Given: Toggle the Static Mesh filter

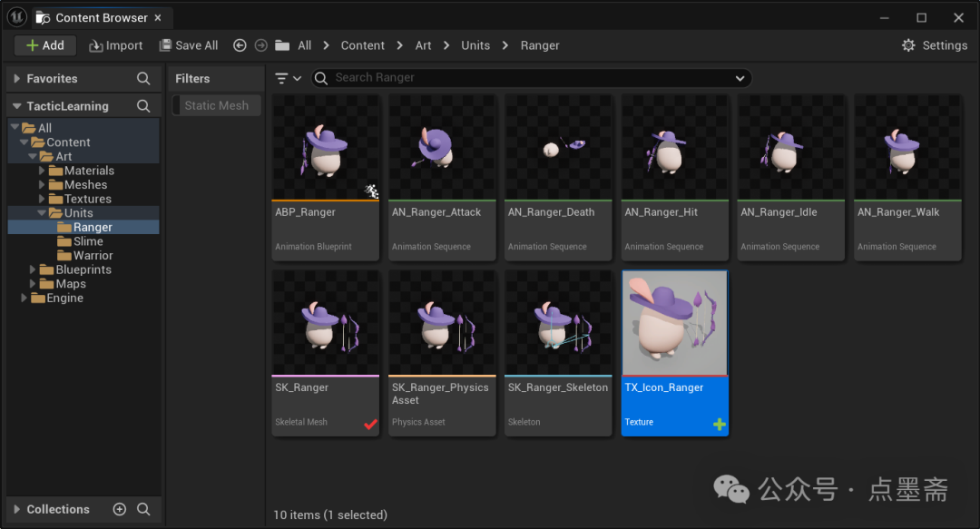Looking at the screenshot, I should (216, 105).
